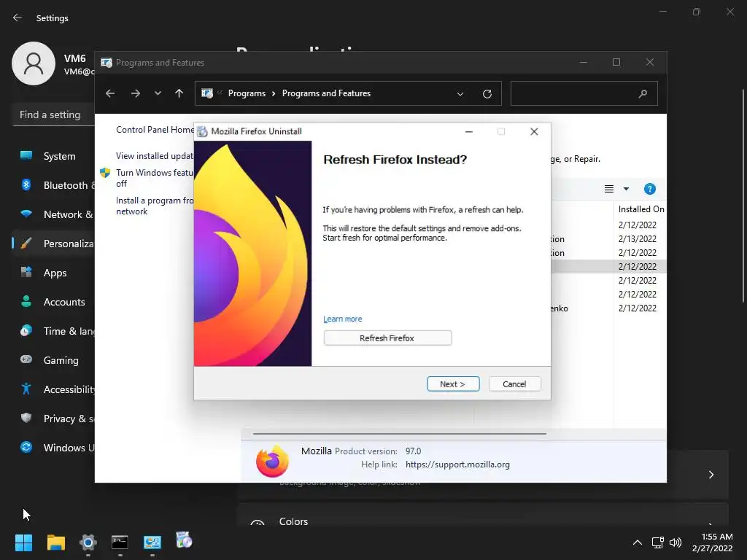Go up one level in Control Panel

[179, 93]
